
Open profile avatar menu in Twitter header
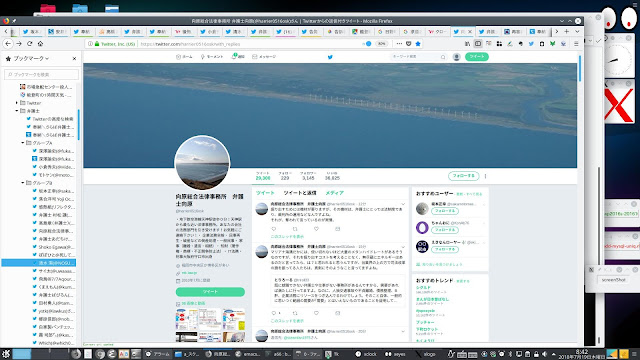(457, 57)
